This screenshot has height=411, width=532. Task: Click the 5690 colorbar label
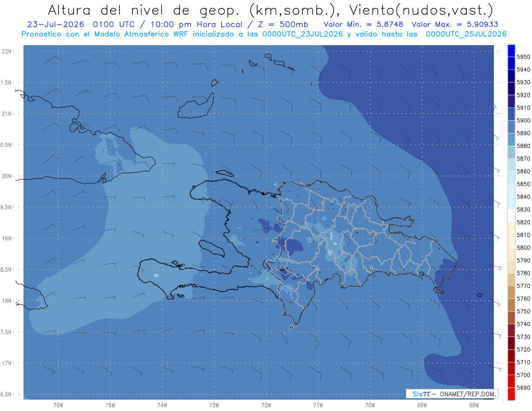[524, 388]
